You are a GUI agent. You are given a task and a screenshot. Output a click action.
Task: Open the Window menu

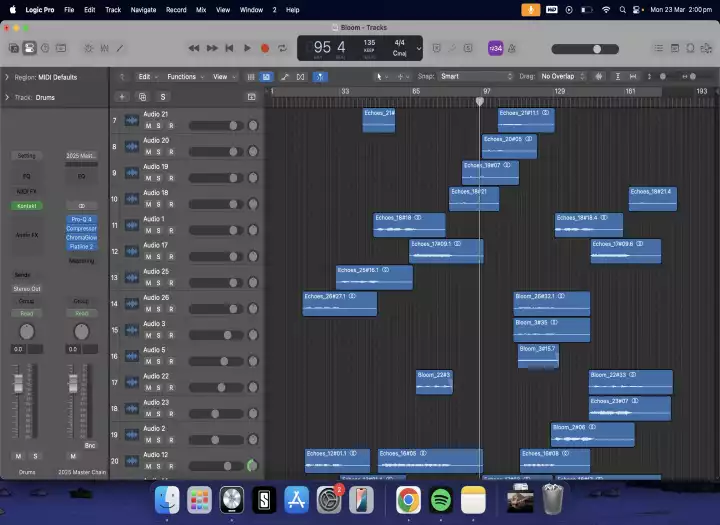(251, 10)
